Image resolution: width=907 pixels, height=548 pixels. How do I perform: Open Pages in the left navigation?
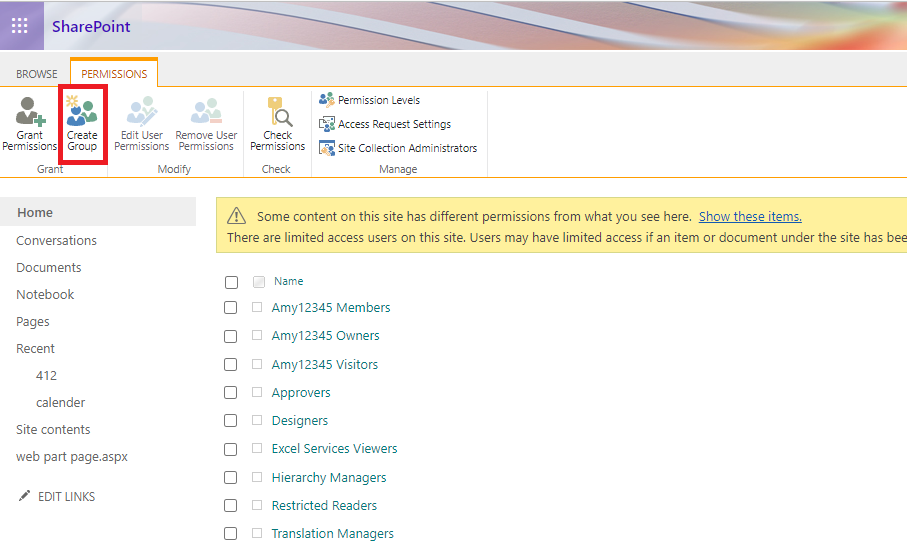(32, 322)
